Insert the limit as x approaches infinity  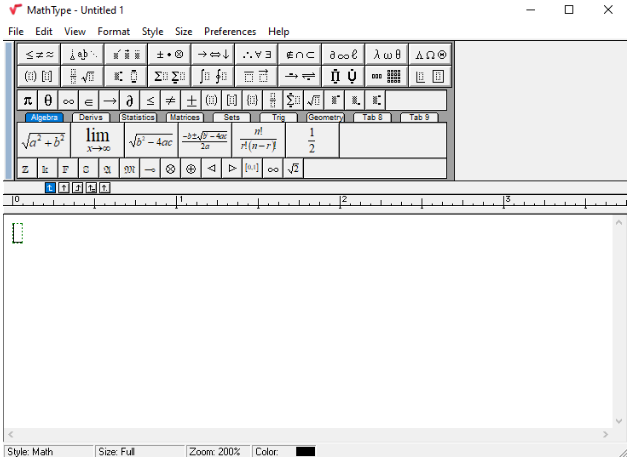click(x=97, y=140)
